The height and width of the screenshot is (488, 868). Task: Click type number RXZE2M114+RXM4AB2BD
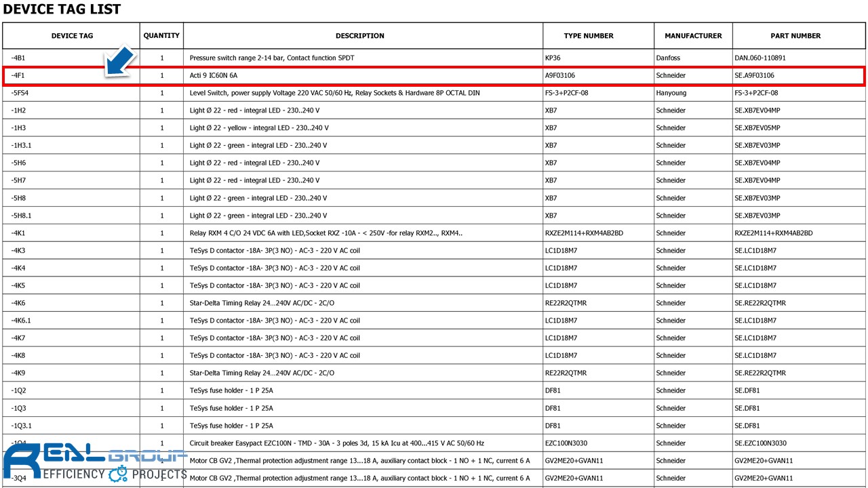pyautogui.click(x=584, y=233)
